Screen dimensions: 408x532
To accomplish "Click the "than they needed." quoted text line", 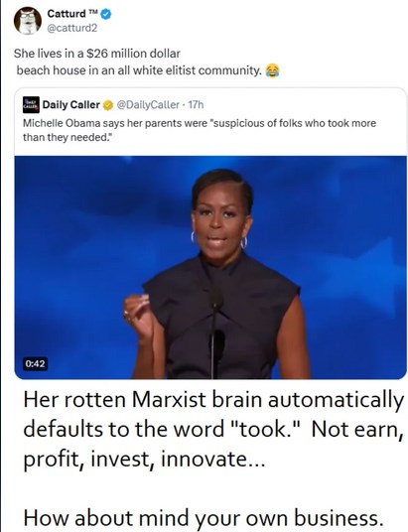I will coord(67,137).
